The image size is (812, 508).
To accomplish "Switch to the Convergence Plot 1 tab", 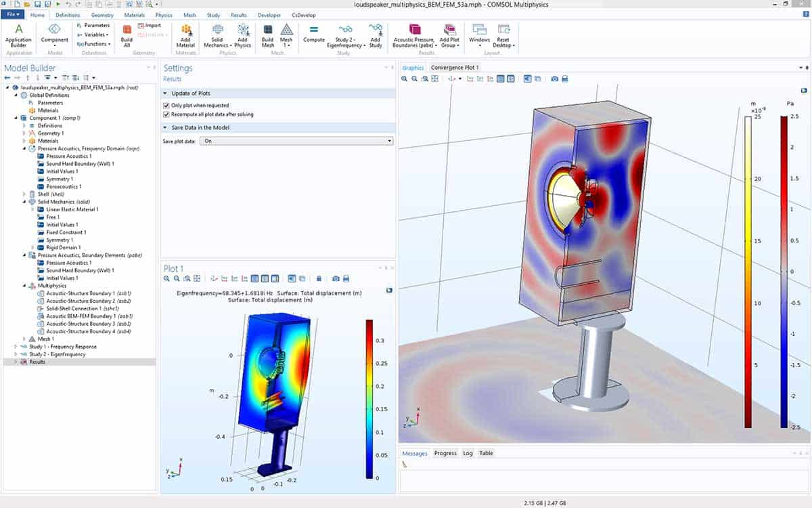I will coord(455,68).
